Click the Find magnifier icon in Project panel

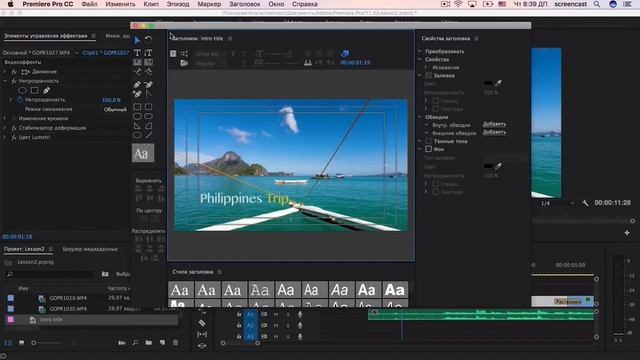point(135,342)
